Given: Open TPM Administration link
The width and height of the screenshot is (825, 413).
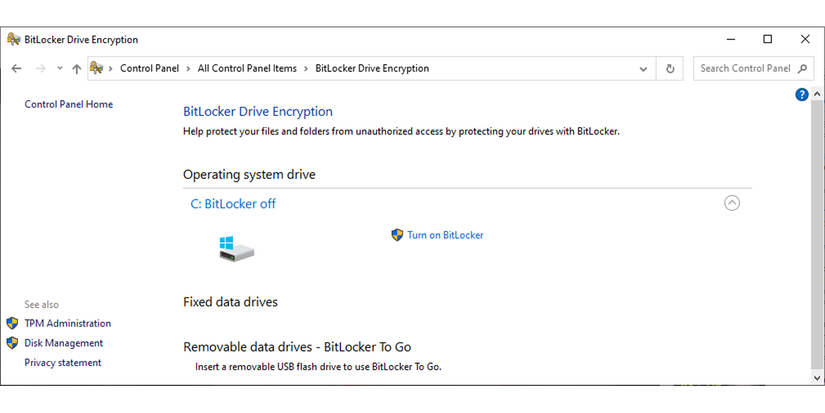Looking at the screenshot, I should coord(67,323).
